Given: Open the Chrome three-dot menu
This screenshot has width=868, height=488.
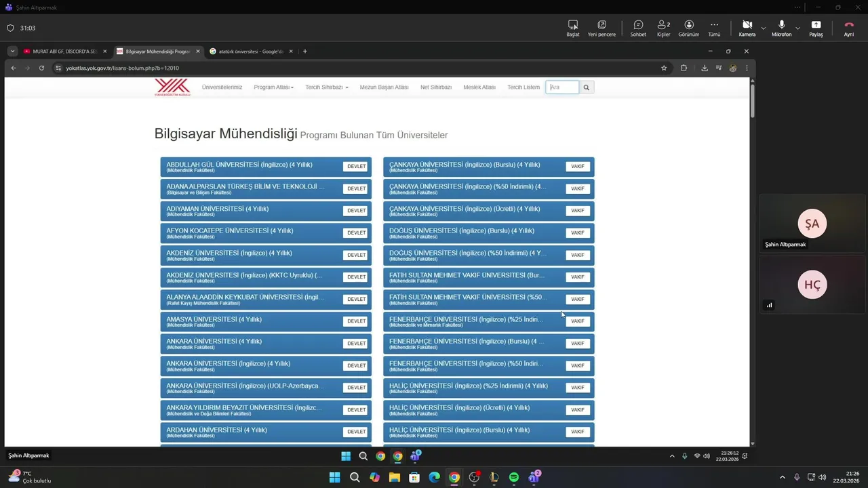Looking at the screenshot, I should coord(747,68).
